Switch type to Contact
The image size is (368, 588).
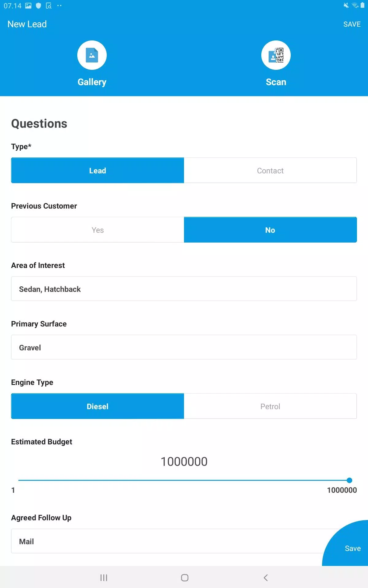coord(270,171)
